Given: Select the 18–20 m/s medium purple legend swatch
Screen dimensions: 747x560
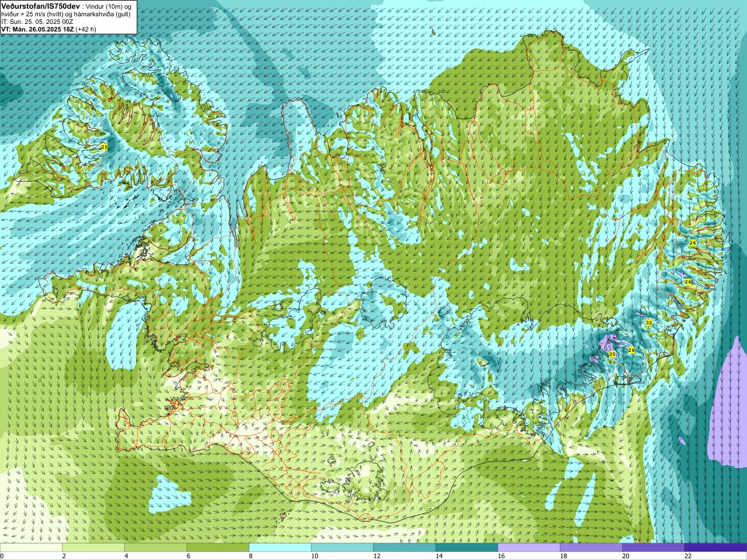Looking at the screenshot, I should click(591, 548).
